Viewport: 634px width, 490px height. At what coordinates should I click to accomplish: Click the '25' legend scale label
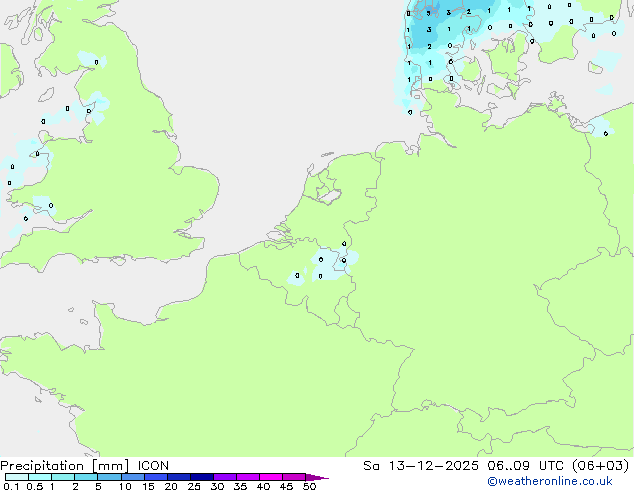194,486
